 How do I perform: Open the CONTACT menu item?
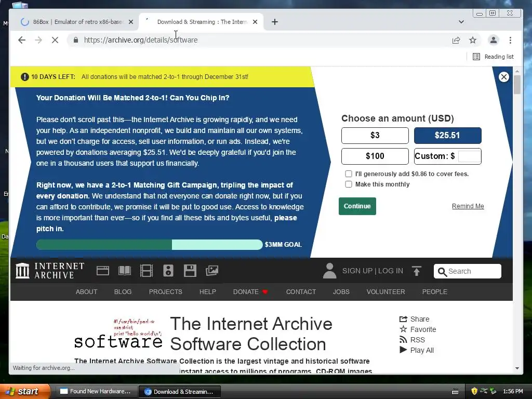point(301,292)
